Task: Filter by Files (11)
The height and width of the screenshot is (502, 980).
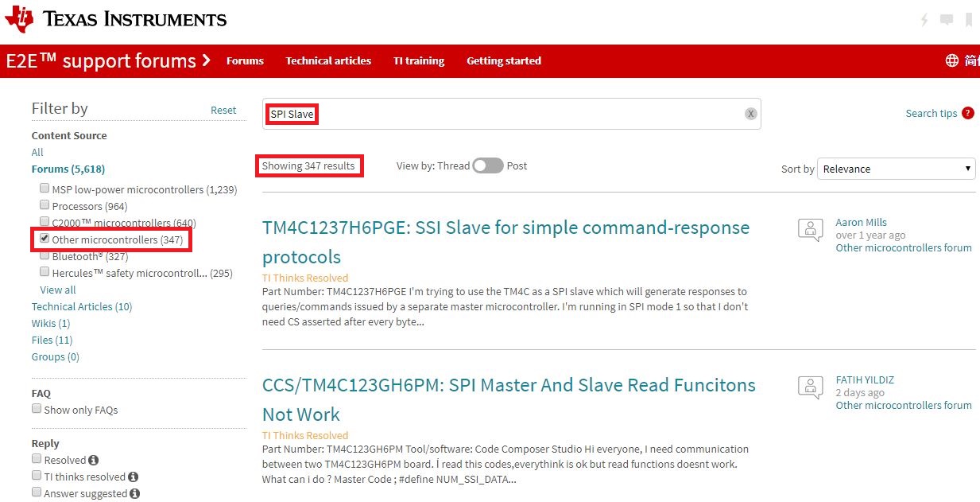Action: [x=52, y=340]
